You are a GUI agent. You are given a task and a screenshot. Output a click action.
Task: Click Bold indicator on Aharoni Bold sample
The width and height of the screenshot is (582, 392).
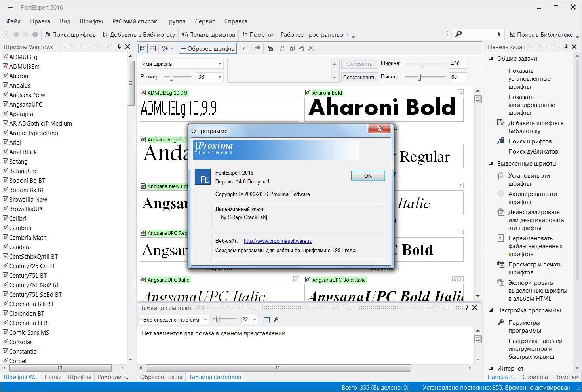tap(460, 92)
